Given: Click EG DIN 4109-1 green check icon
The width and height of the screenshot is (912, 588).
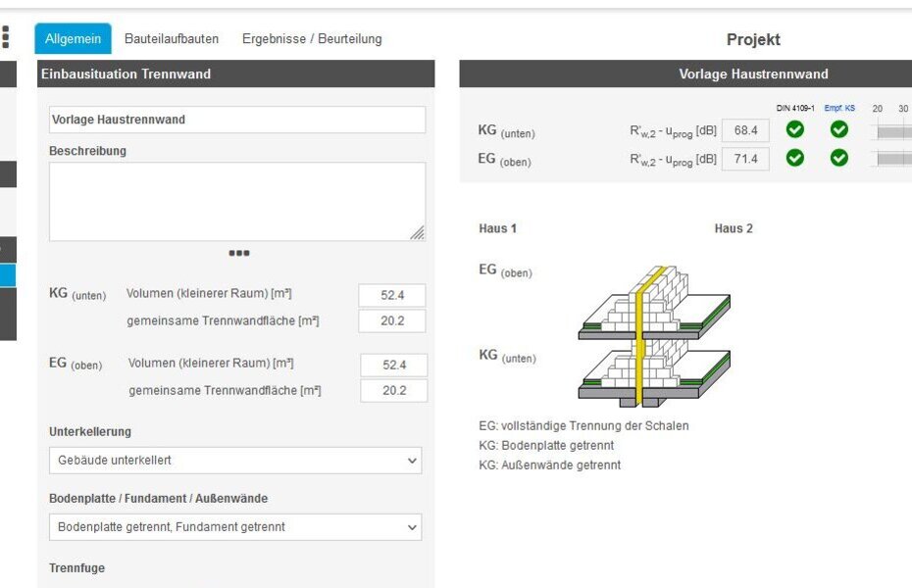Looking at the screenshot, I should (x=795, y=158).
